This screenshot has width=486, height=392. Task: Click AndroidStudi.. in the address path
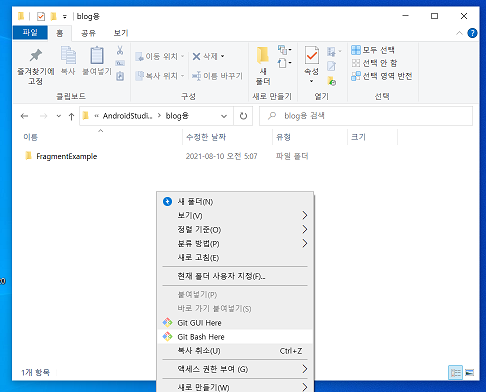(127, 116)
